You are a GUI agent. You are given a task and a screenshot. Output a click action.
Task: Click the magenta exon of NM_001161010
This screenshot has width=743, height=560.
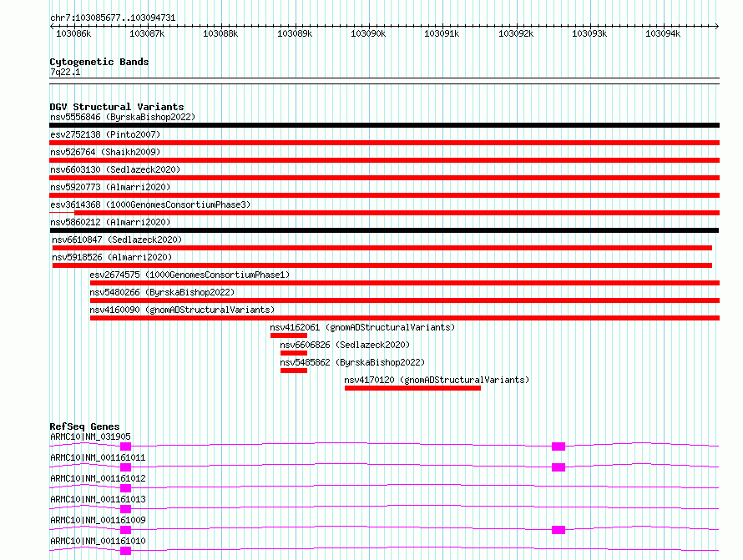(x=125, y=551)
